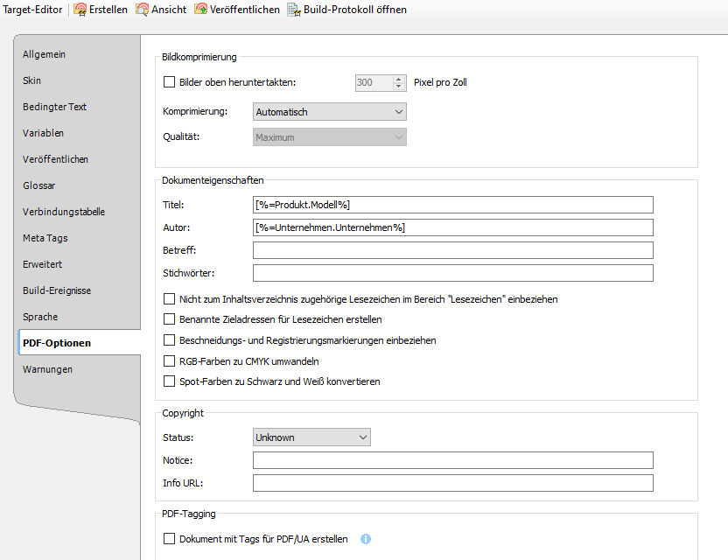
Task: Click into the Info URL field
Action: pos(452,483)
